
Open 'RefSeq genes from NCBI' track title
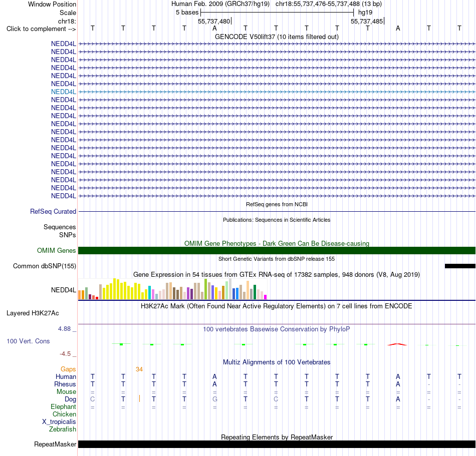click(277, 204)
